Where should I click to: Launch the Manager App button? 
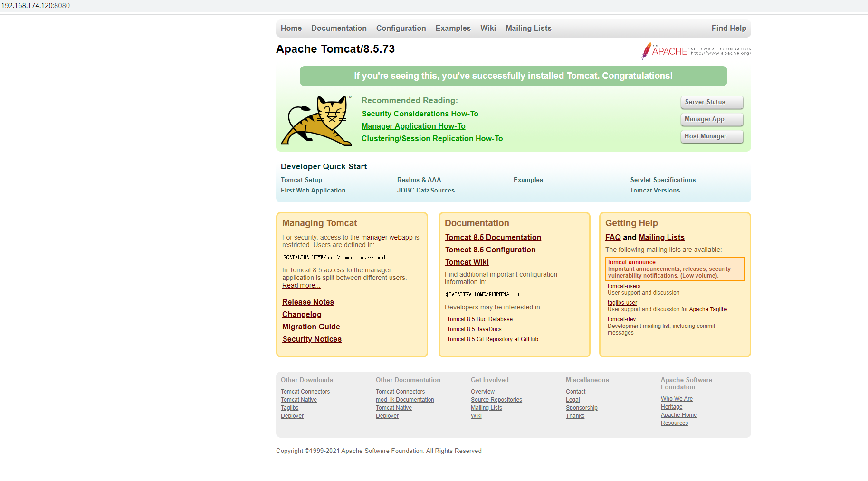click(x=712, y=119)
